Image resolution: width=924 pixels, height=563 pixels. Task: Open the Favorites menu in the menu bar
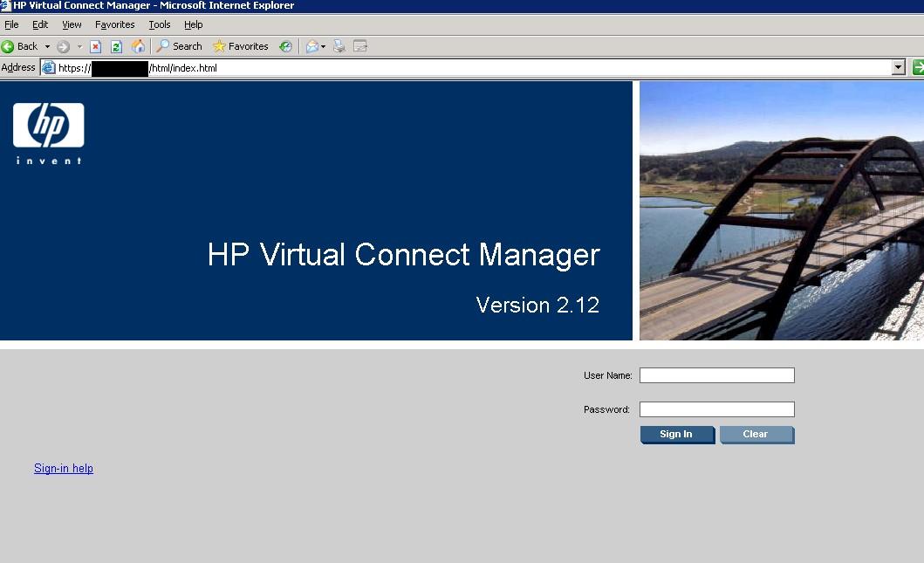tap(114, 24)
